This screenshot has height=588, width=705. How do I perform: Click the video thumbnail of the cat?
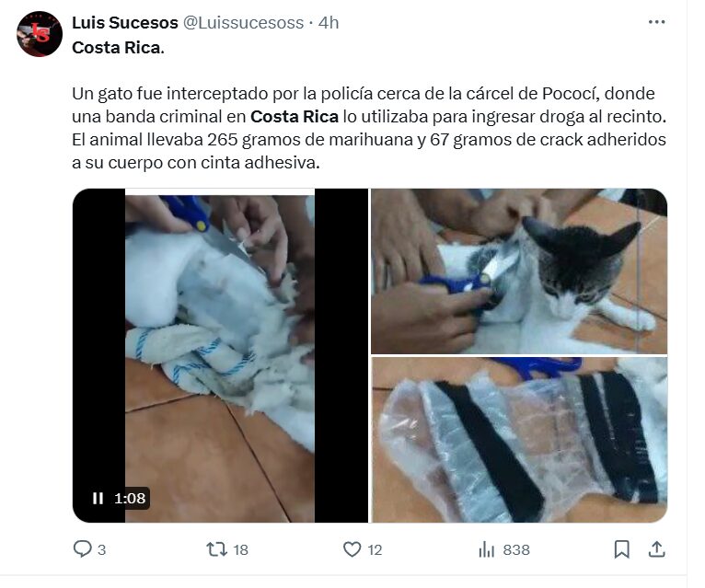coord(220,355)
